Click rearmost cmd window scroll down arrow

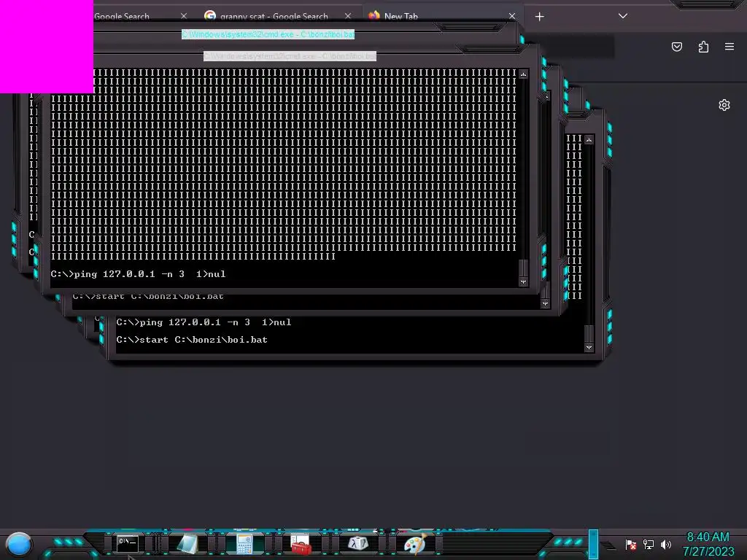(589, 347)
